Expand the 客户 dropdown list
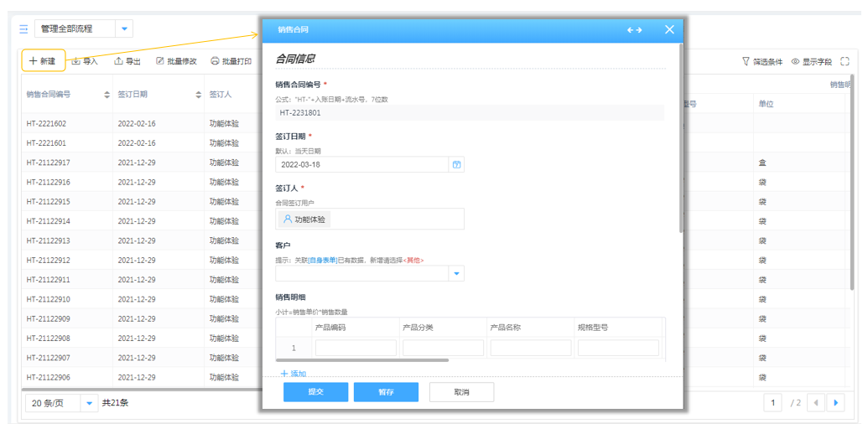This screenshot has width=868, height=439. pos(456,273)
